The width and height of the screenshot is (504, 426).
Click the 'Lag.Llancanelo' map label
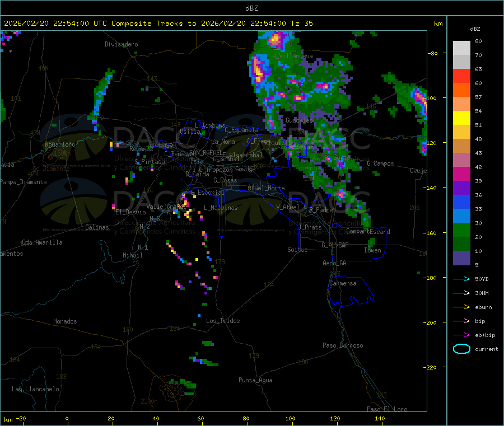36,389
